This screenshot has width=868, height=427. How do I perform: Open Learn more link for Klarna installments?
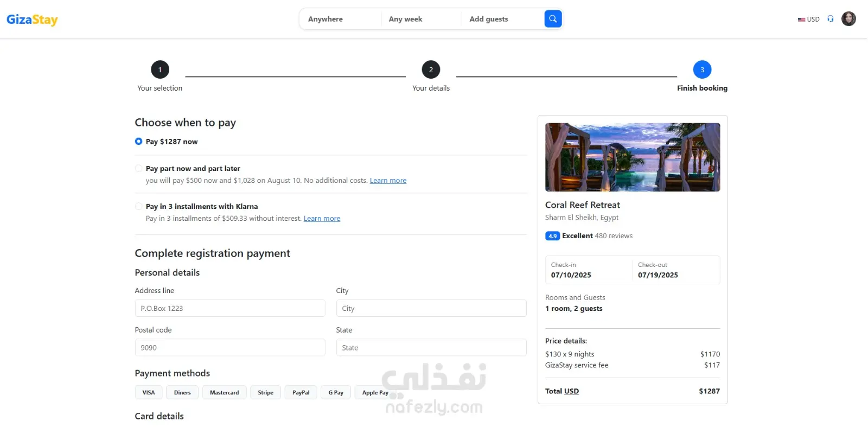click(322, 219)
